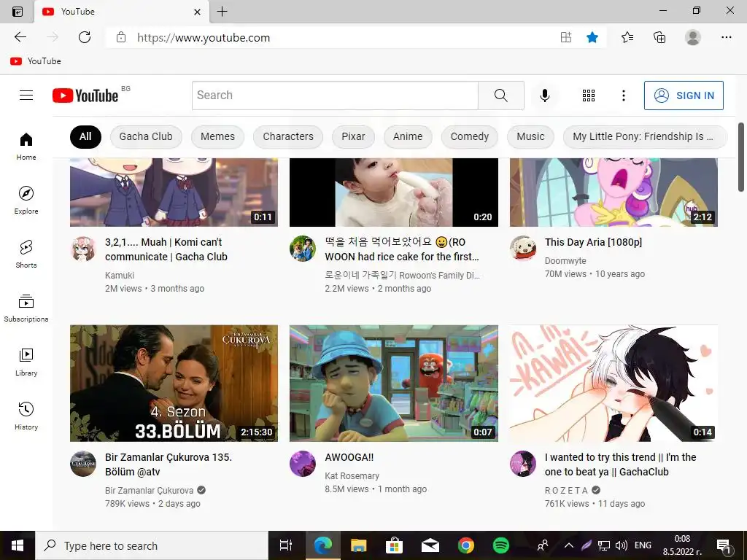Open the Windows Start menu
Image resolution: width=747 pixels, height=560 pixels.
pyautogui.click(x=18, y=545)
